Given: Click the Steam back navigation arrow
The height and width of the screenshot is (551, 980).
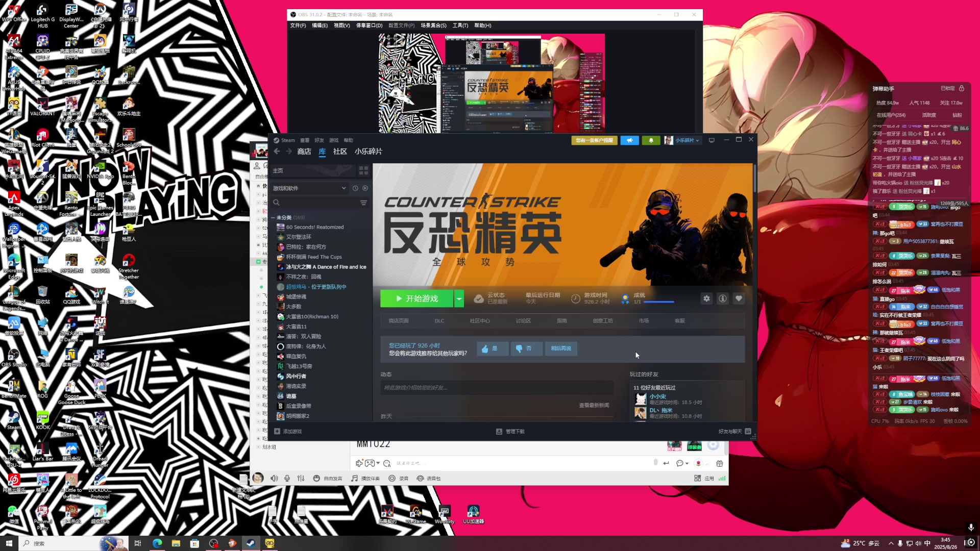Looking at the screenshot, I should pos(277,152).
